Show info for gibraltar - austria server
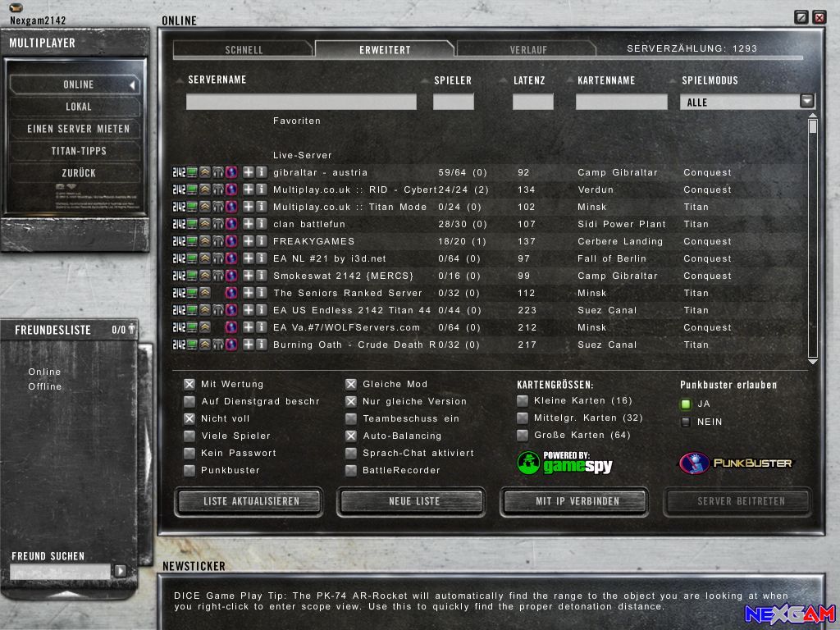The image size is (840, 630). [262, 172]
